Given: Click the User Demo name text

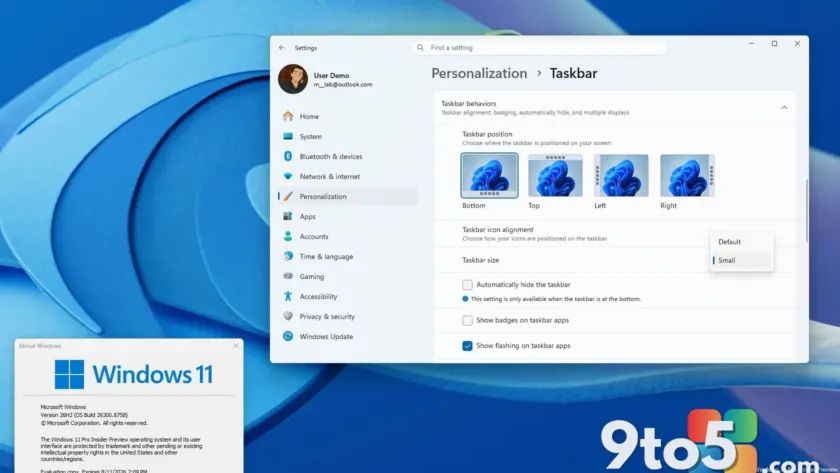Looking at the screenshot, I should [331, 76].
